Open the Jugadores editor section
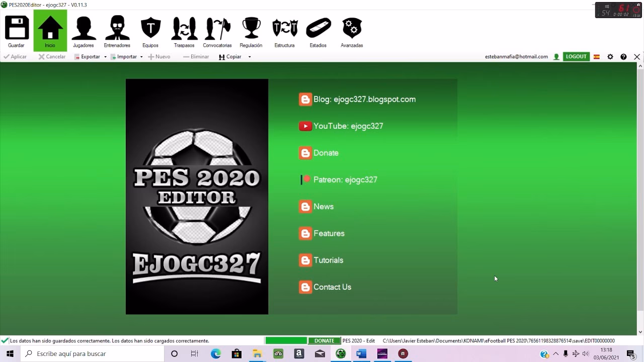This screenshot has width=644, height=362. click(x=84, y=31)
